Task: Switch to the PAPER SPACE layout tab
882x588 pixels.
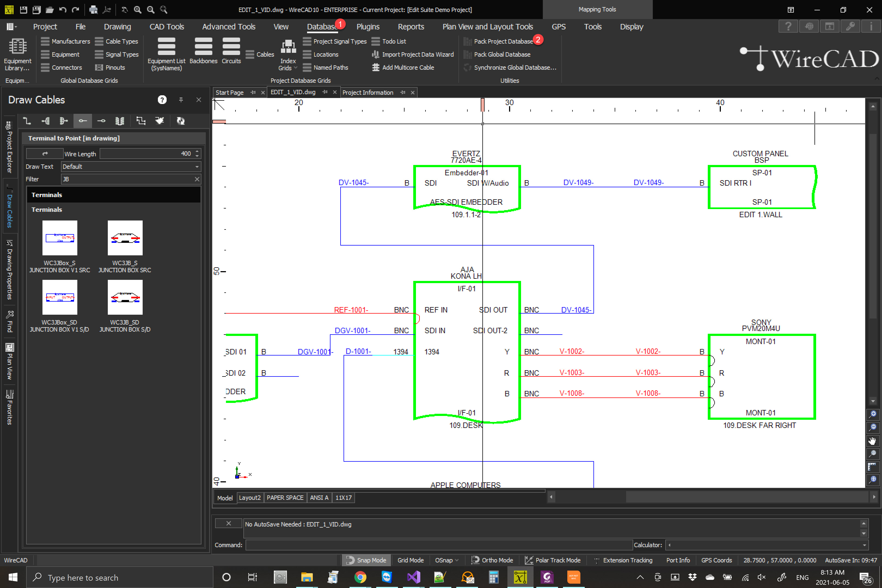Action: 285,498
